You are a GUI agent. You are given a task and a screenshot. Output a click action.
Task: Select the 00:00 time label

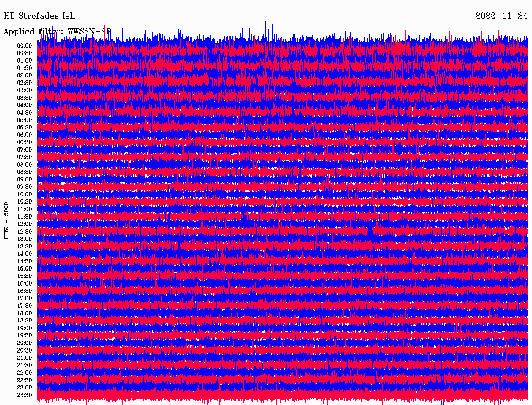[24, 46]
